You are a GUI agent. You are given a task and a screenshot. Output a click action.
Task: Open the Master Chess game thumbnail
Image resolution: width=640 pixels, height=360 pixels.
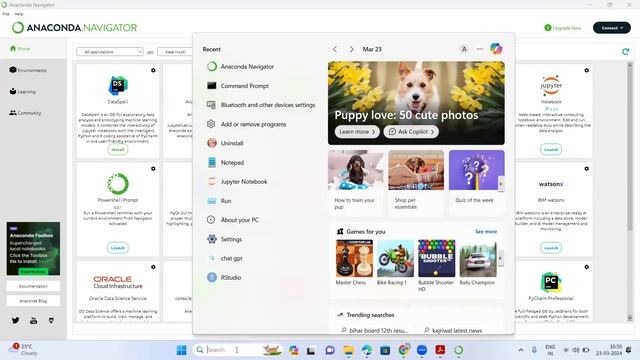pos(354,258)
